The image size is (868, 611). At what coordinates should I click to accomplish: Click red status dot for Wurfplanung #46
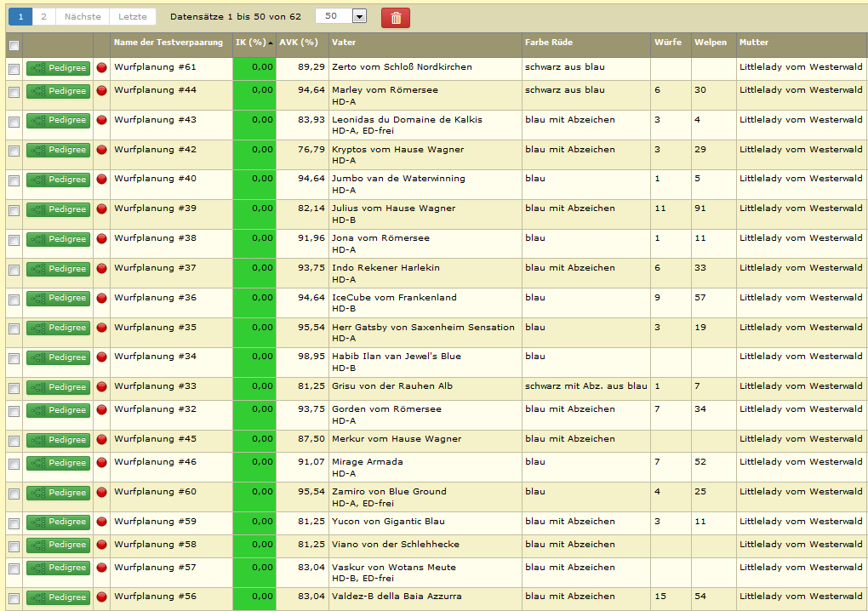[x=102, y=462]
